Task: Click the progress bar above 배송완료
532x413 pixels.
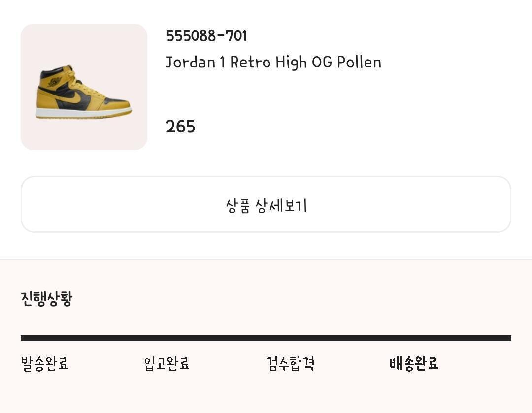Action: (414, 338)
